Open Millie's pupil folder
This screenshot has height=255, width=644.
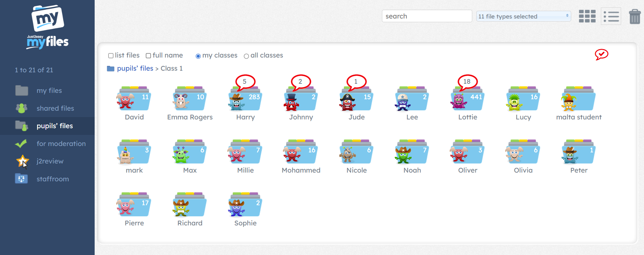click(x=245, y=152)
